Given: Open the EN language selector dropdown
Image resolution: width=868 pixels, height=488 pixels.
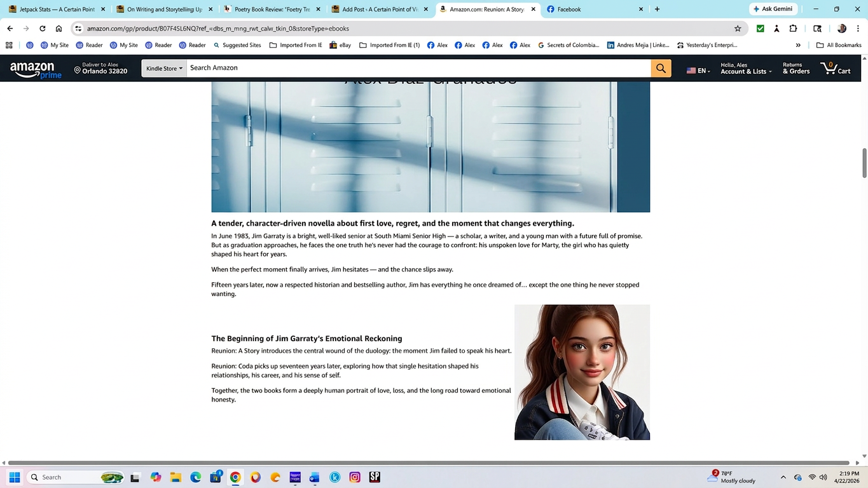Looking at the screenshot, I should click(x=698, y=71).
